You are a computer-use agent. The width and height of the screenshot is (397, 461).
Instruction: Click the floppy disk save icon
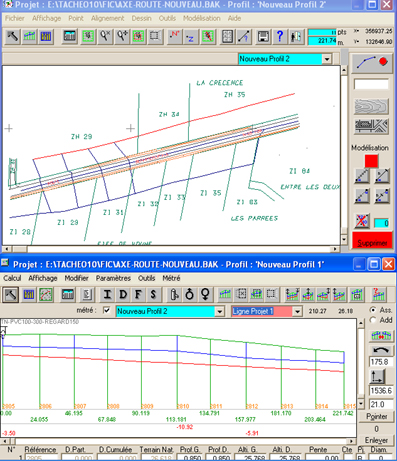tap(263, 36)
